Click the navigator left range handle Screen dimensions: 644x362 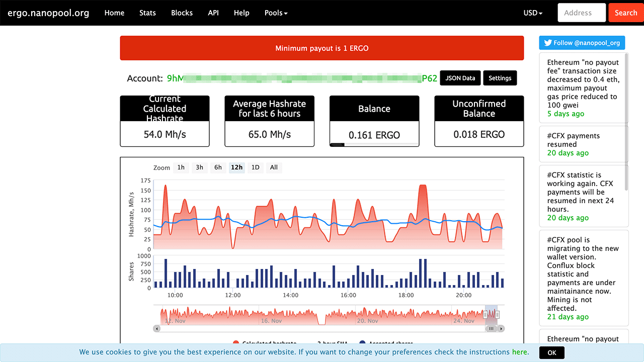coord(486,315)
